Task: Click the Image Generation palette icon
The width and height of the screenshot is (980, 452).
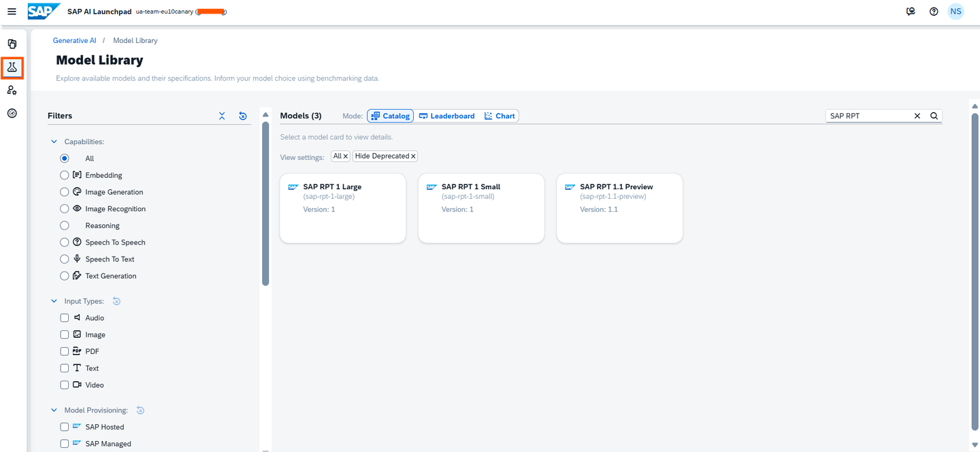Action: (77, 192)
